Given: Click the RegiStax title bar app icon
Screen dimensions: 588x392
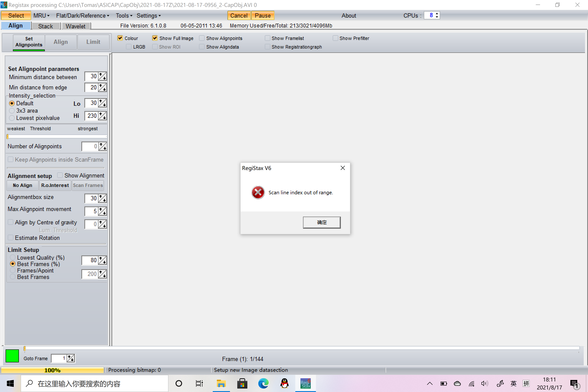Looking at the screenshot, I should tap(4, 5).
